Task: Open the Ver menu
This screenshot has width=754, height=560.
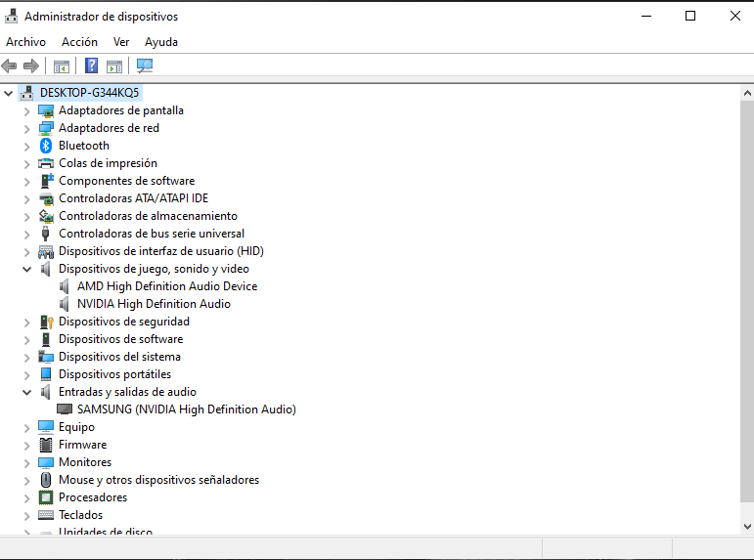Action: (121, 42)
